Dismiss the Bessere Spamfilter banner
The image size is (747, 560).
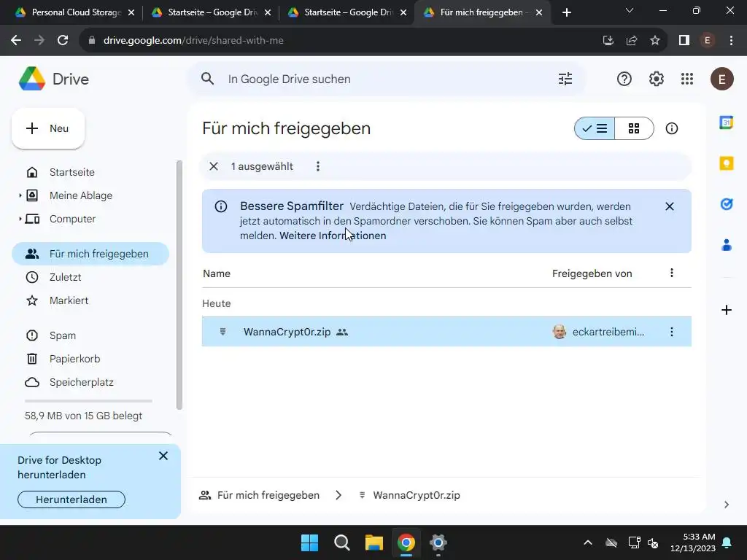click(670, 206)
